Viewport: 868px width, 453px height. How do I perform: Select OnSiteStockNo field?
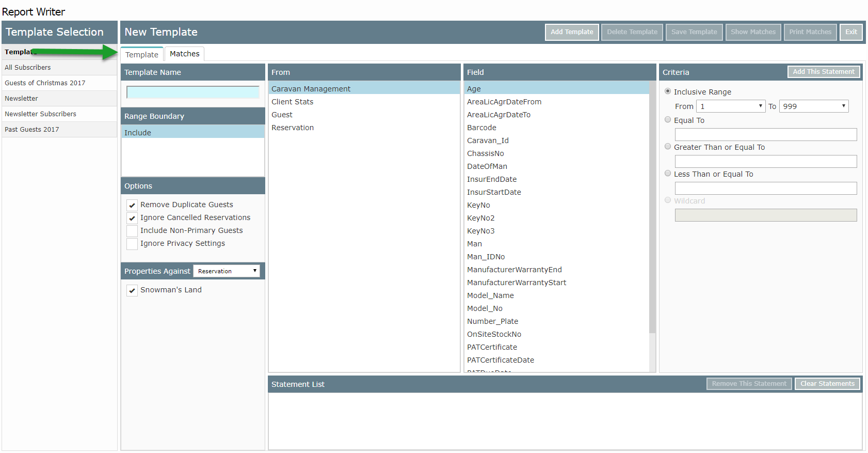tap(556, 334)
